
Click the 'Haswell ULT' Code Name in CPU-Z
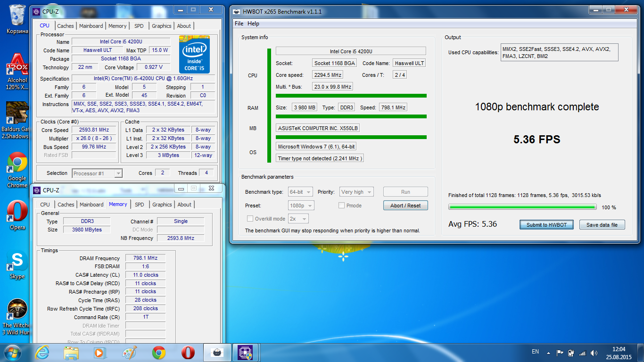[98, 50]
